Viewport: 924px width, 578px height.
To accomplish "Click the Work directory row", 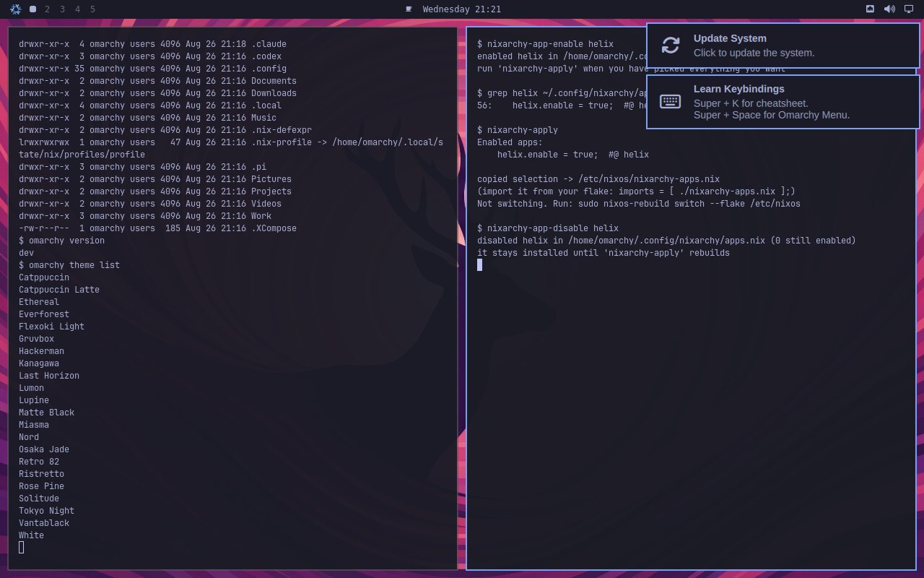I will click(145, 216).
